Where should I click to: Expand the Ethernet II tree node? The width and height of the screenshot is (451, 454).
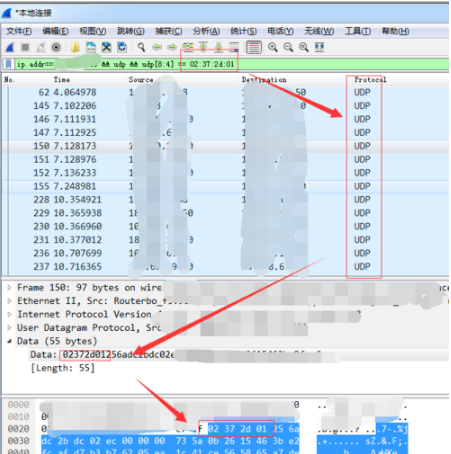coord(9,301)
